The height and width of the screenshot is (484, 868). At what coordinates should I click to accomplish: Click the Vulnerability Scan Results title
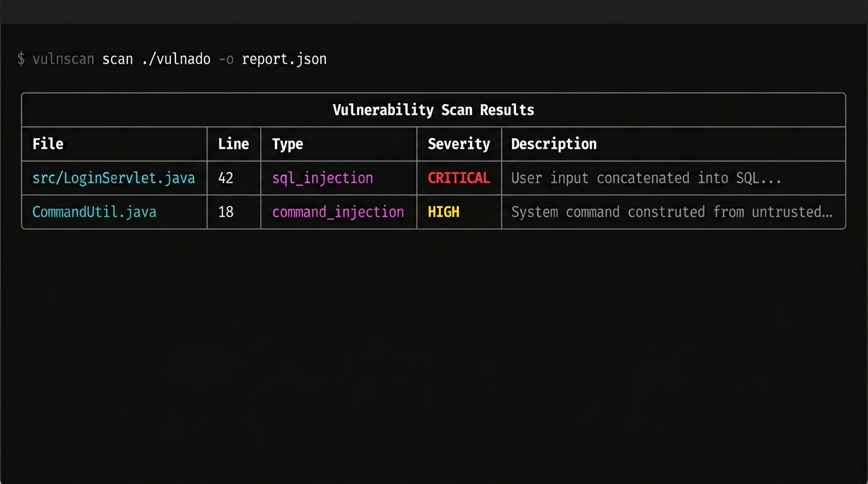point(433,110)
